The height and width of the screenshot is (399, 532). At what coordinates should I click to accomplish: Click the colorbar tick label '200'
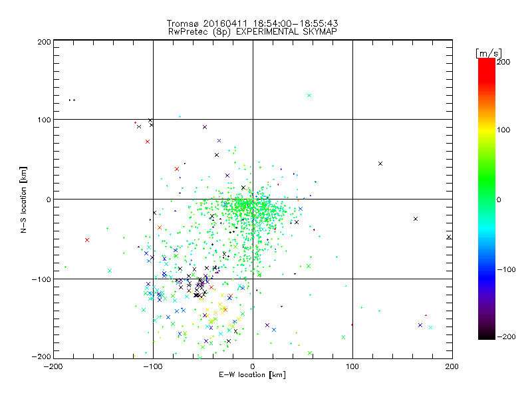pos(503,62)
